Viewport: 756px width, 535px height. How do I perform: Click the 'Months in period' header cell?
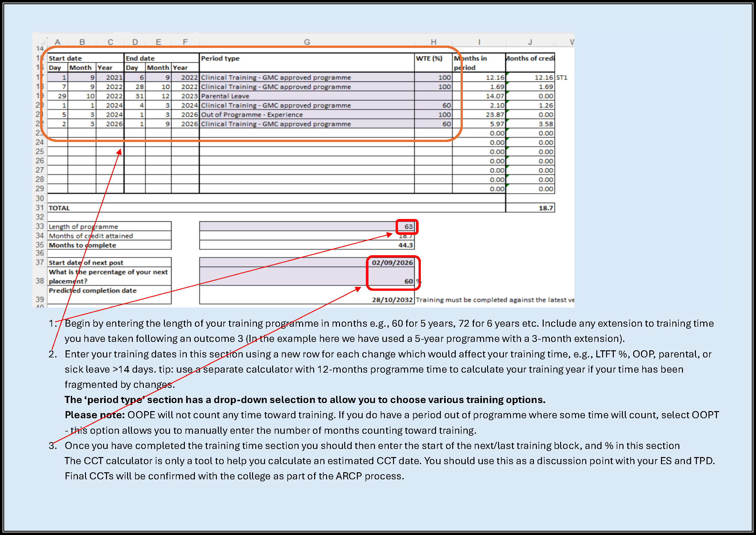(x=479, y=63)
